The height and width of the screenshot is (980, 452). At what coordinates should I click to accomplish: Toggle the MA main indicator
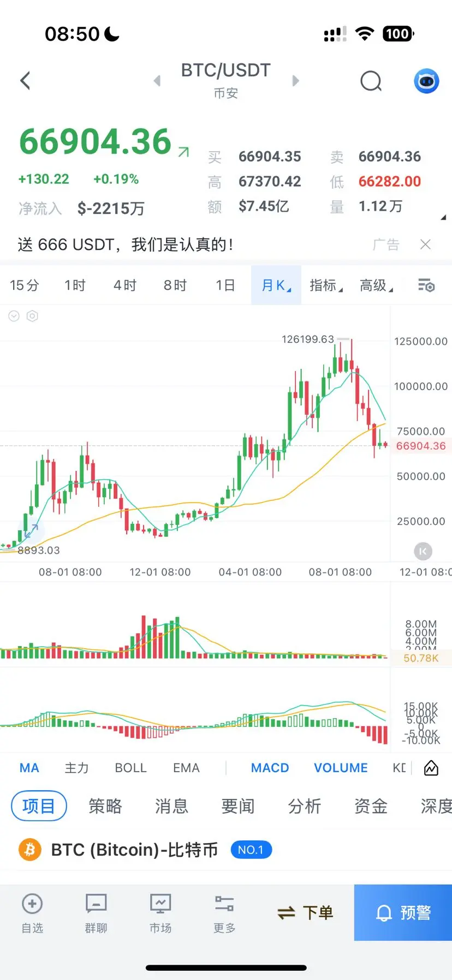(x=29, y=768)
